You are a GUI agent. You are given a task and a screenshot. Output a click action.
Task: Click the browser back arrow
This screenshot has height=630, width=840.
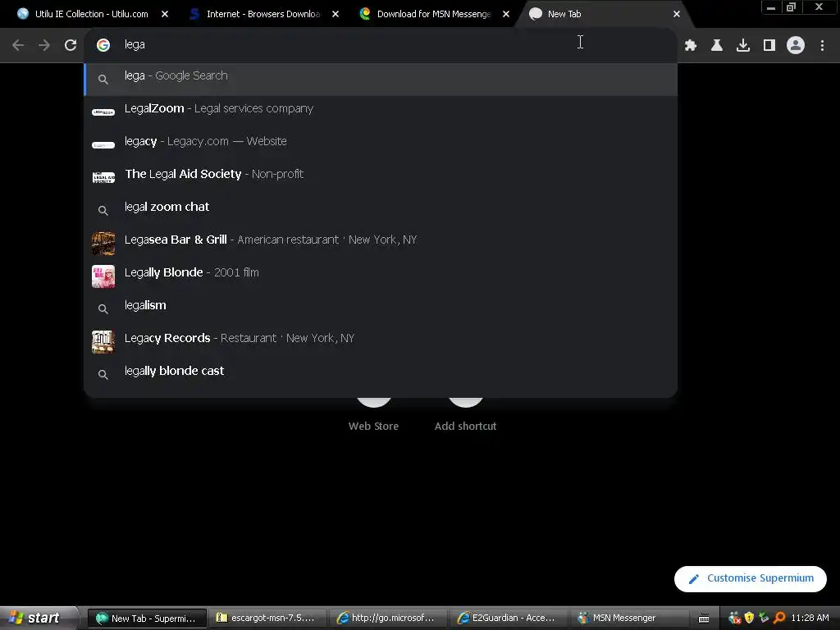point(18,45)
